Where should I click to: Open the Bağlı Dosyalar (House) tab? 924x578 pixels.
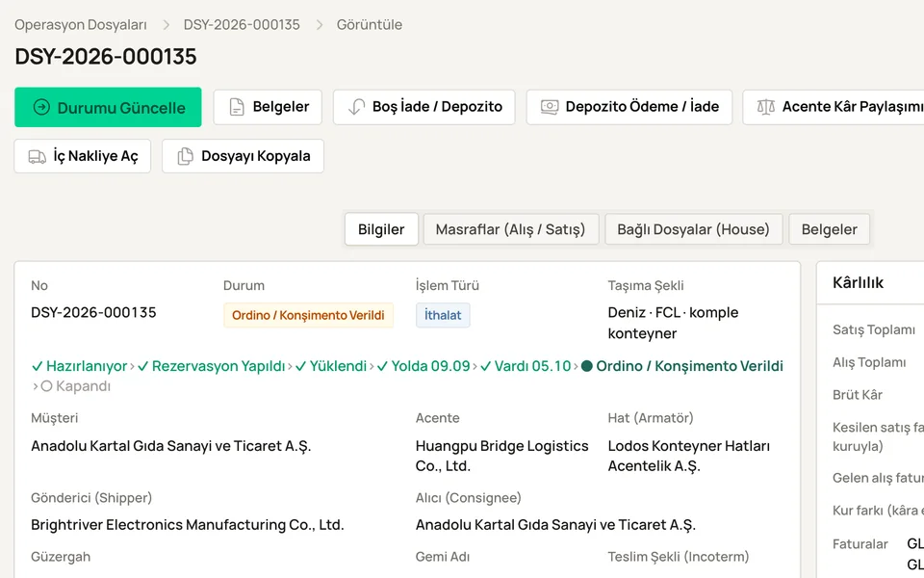tap(693, 229)
